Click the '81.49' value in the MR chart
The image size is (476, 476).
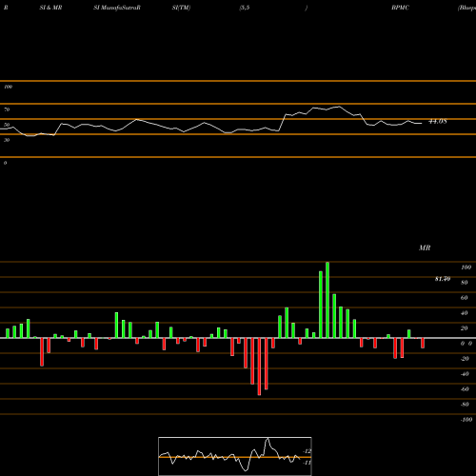click(443, 279)
